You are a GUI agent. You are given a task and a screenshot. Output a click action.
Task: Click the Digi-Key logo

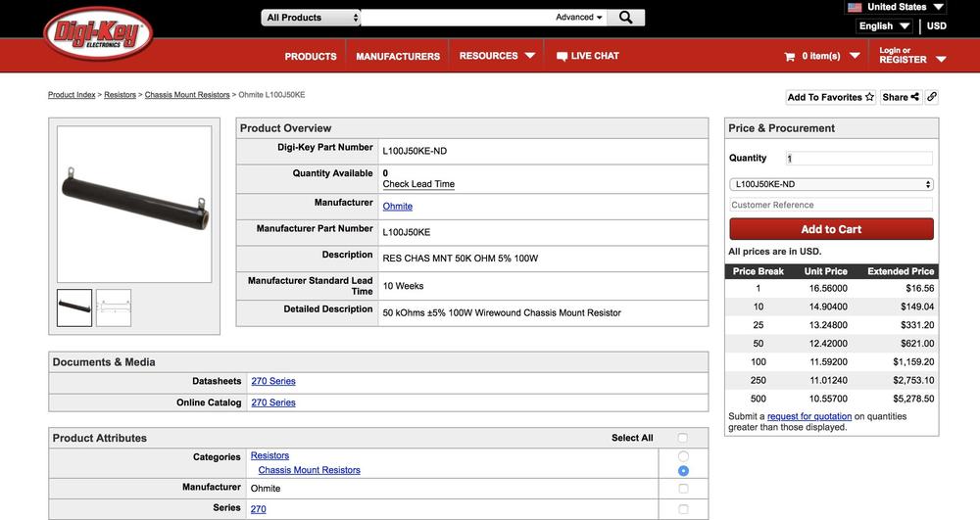[x=99, y=33]
